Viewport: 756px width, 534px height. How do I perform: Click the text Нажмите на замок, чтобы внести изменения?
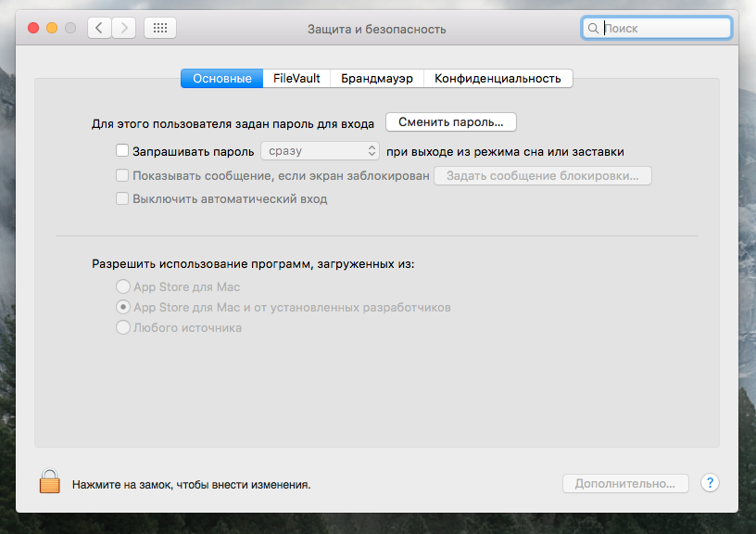(192, 484)
